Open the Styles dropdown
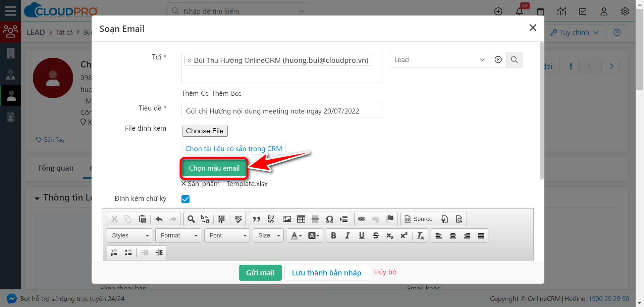This screenshot has width=644, height=307. 129,235
